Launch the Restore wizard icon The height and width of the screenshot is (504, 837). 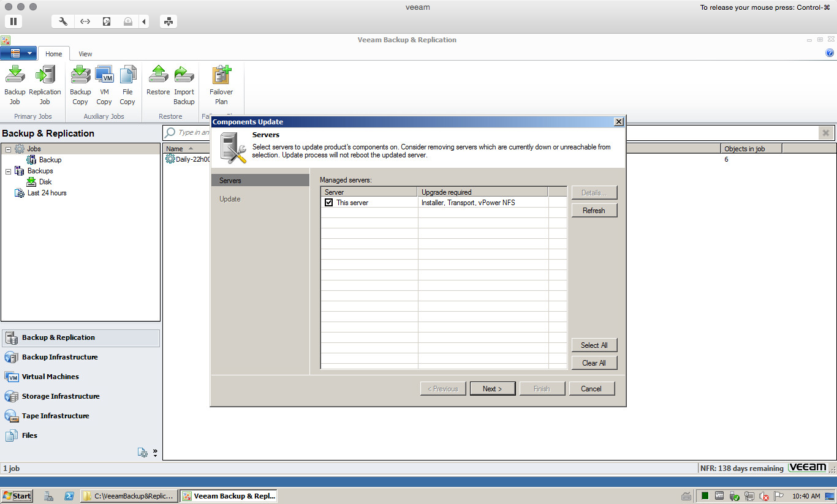pos(158,75)
